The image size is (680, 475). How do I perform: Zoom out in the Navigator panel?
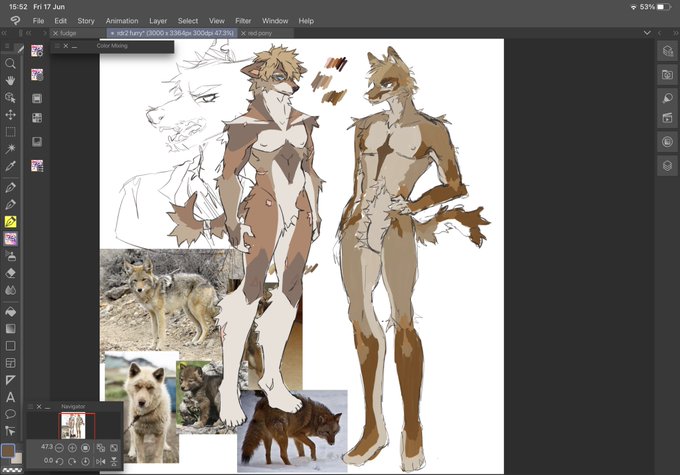click(59, 448)
